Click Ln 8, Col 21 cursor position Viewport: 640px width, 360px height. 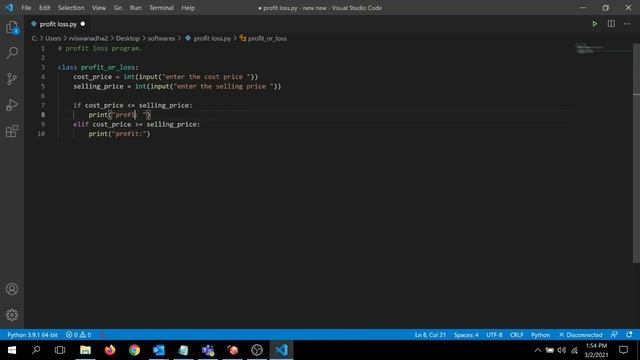(x=430, y=335)
